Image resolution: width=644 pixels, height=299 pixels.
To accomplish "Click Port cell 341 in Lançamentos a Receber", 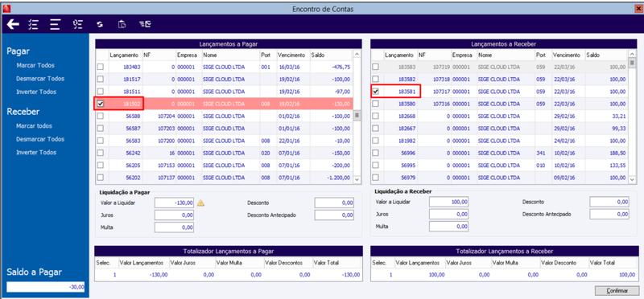I will click(x=540, y=154).
